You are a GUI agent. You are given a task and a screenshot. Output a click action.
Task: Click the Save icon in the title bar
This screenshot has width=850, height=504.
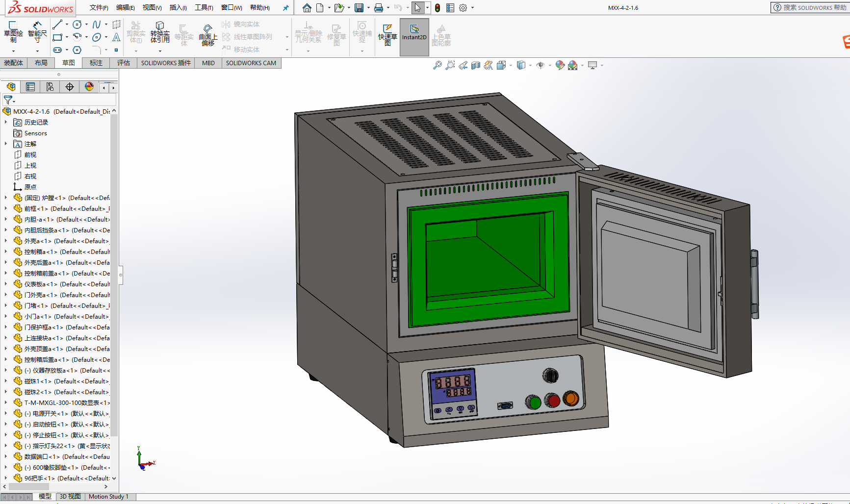click(x=359, y=8)
